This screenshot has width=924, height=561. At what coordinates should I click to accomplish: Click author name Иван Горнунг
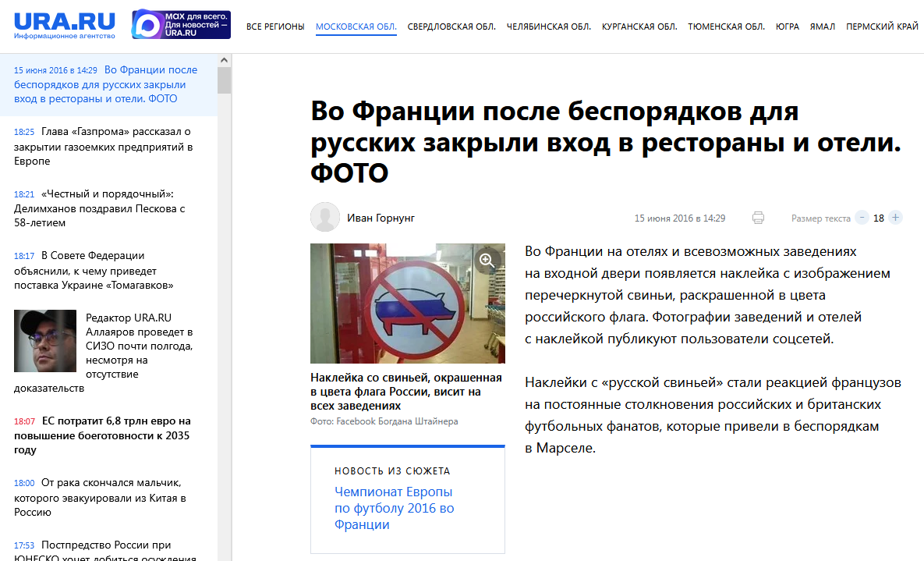[381, 218]
